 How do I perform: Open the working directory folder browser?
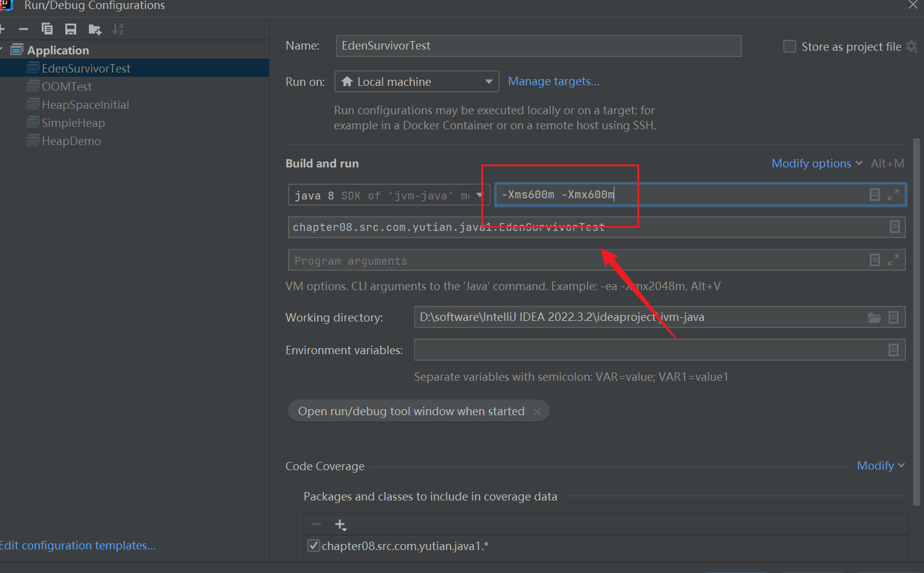874,317
